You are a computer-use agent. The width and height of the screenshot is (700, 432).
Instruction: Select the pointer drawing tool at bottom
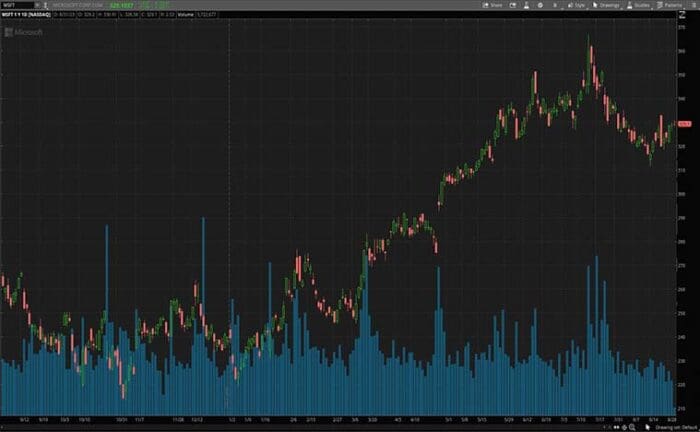648,428
